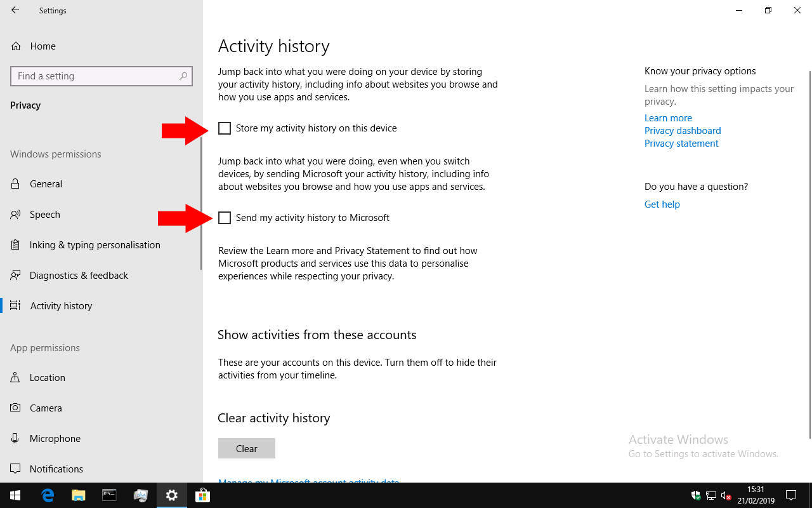Click the muted volume tray icon
This screenshot has height=508, width=812.
(x=726, y=495)
